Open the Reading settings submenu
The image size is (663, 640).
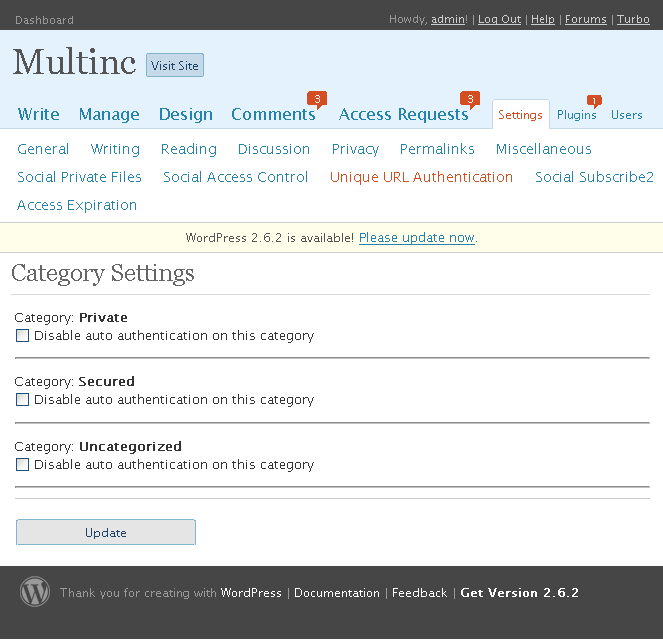(x=189, y=149)
